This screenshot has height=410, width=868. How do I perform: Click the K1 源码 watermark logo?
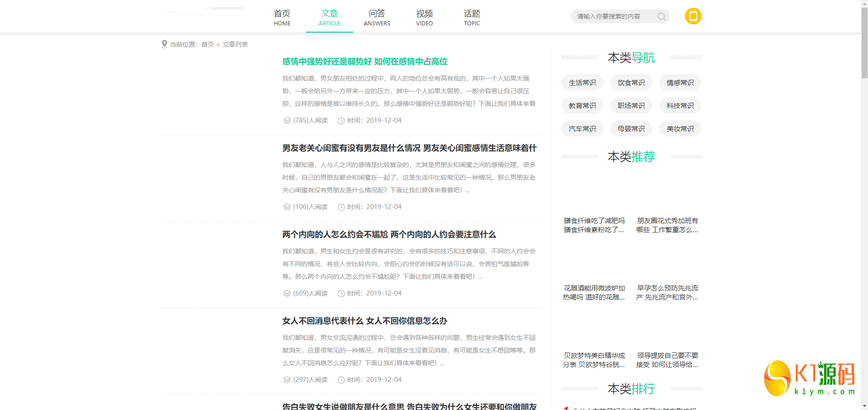click(809, 379)
